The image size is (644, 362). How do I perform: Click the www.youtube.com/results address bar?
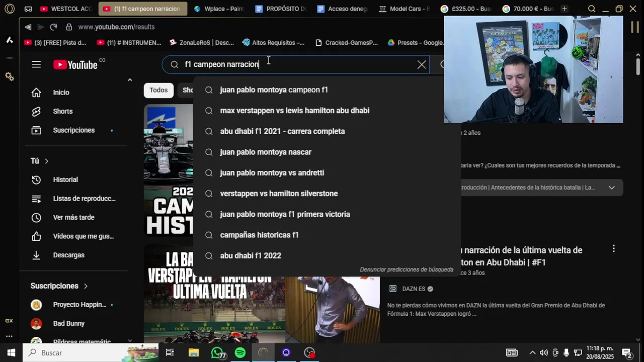pyautogui.click(x=116, y=27)
